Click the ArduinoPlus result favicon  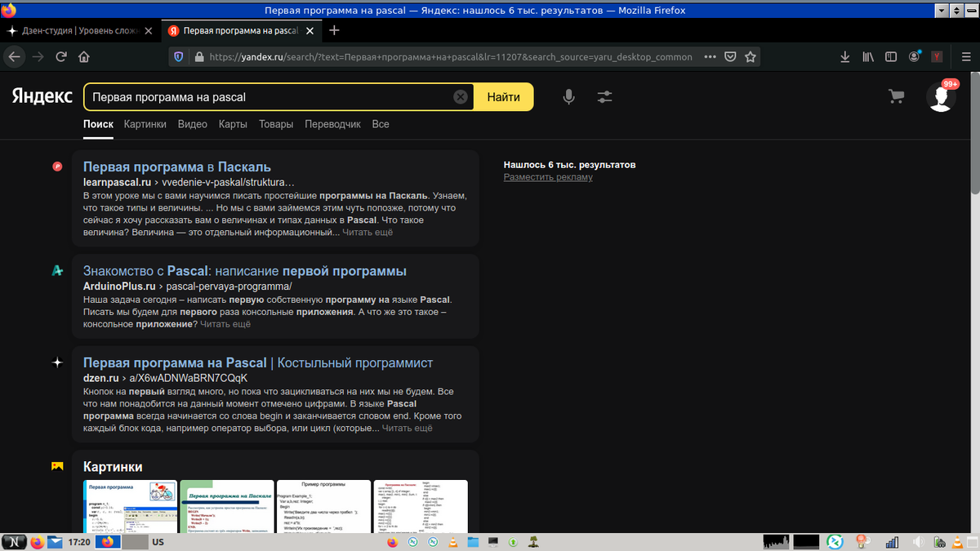[57, 271]
